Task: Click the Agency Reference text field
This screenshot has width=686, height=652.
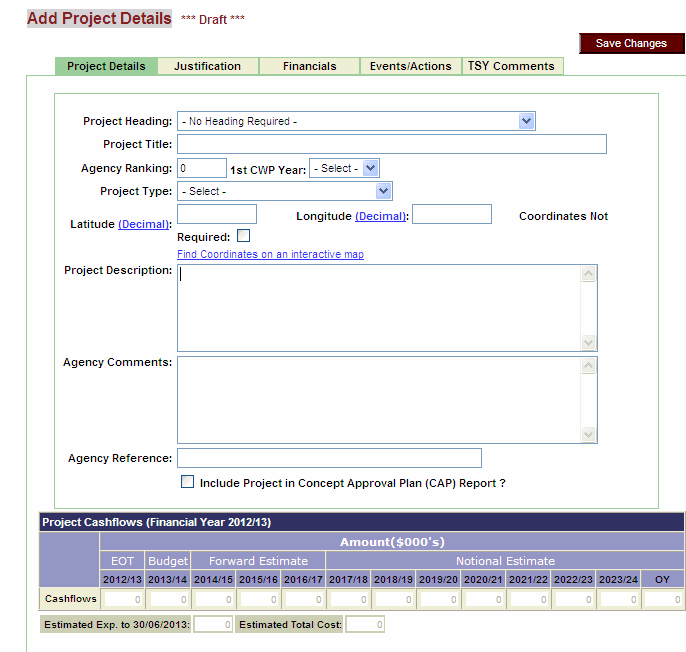Action: coord(329,458)
